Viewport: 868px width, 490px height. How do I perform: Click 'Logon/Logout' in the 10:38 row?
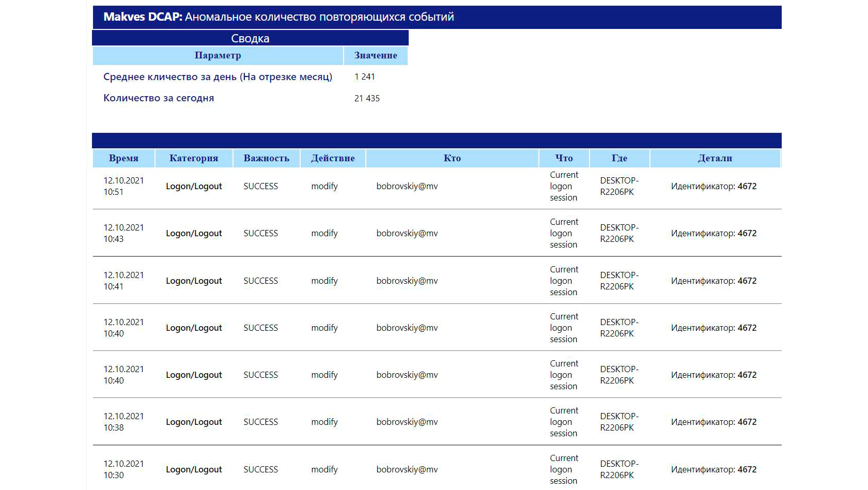[x=194, y=422]
